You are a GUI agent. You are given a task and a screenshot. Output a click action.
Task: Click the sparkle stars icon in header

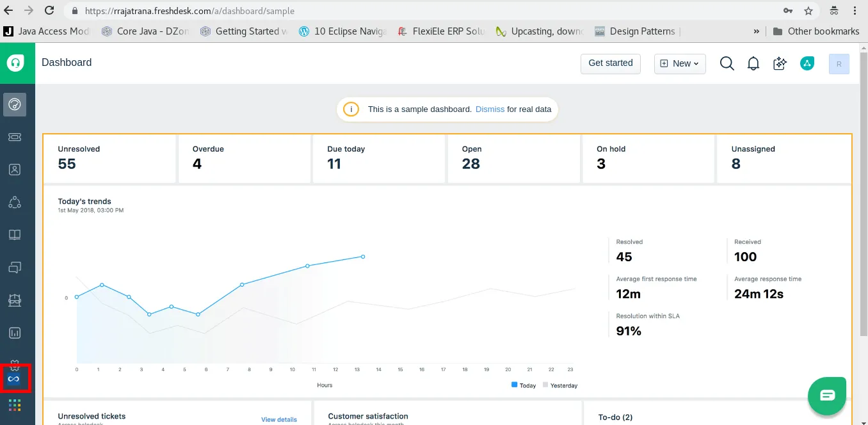780,63
